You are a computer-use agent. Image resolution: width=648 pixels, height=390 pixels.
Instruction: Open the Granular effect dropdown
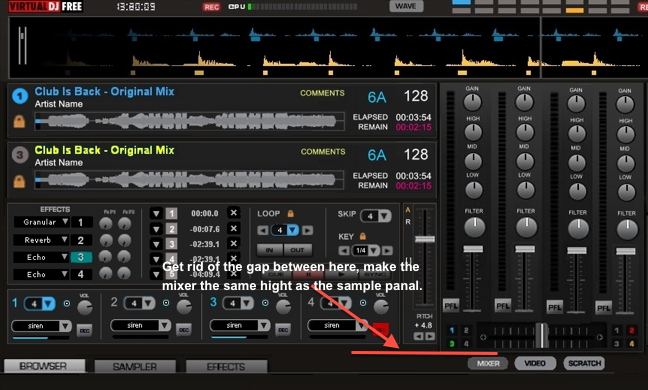pos(65,222)
